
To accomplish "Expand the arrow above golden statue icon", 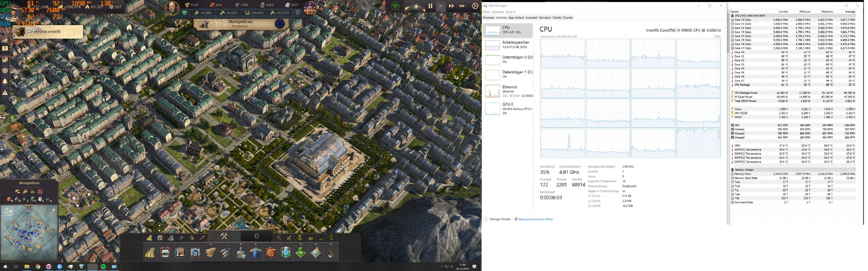I will click(x=331, y=244).
